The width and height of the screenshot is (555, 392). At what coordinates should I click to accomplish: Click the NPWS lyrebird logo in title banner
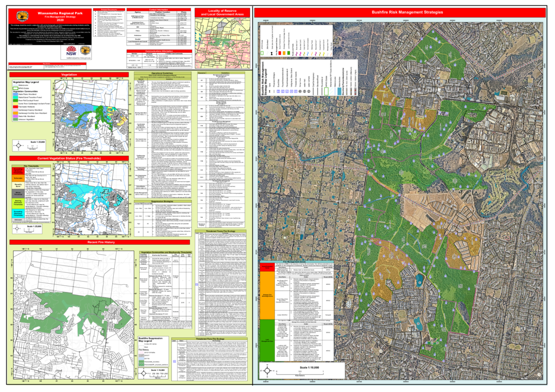click(22, 16)
